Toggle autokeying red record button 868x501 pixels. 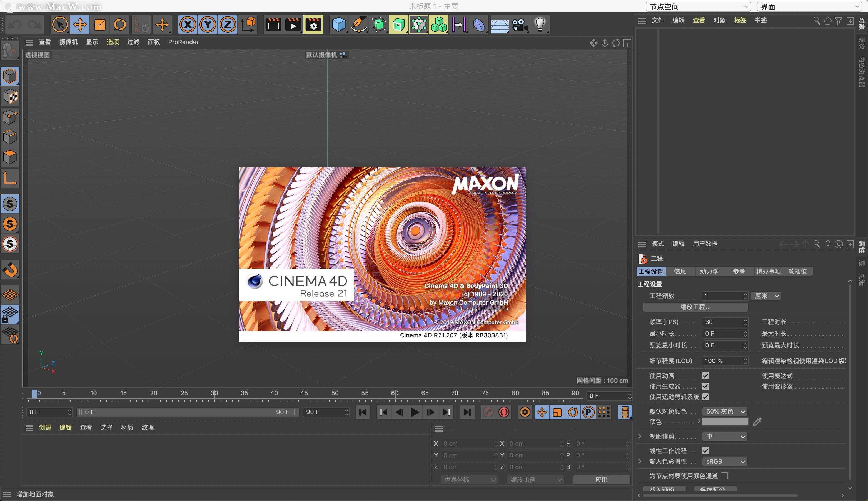504,412
